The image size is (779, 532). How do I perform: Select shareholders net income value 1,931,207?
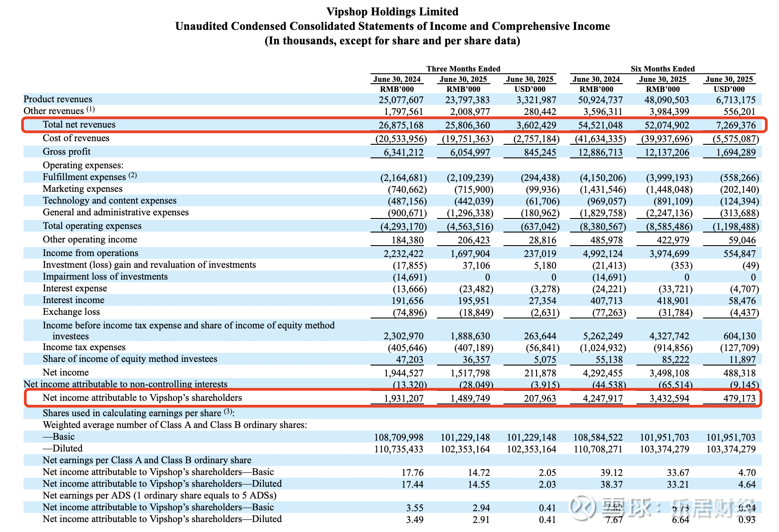tap(404, 399)
